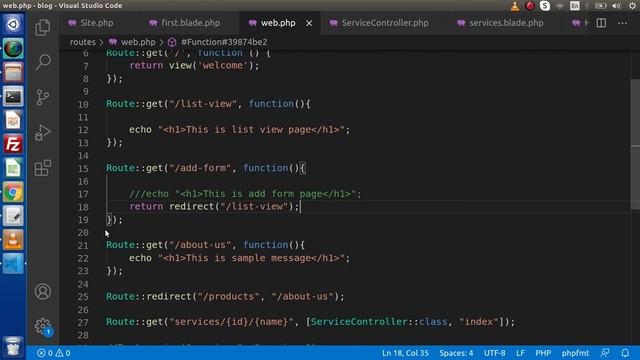Open the Accounts menu in activity bar

(x=42, y=291)
